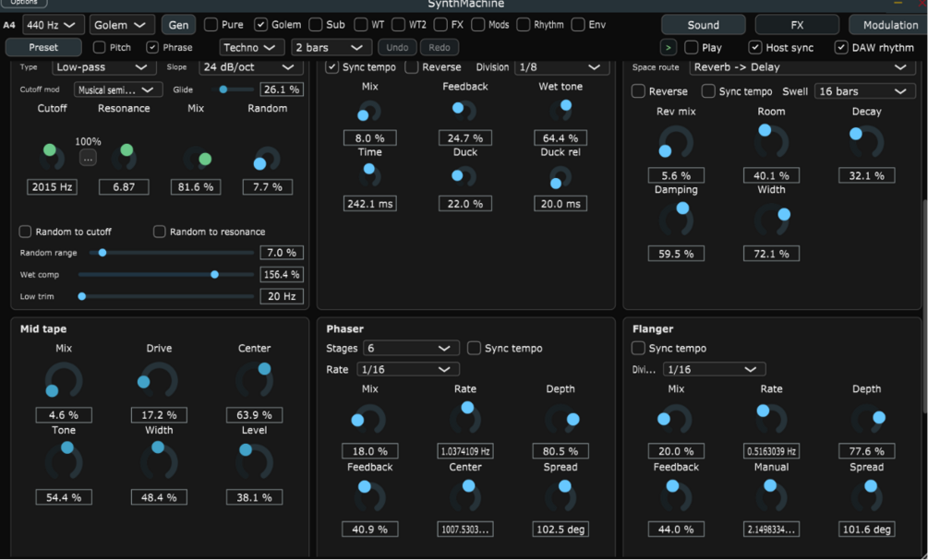
Task: Click the filter Resonance knob
Action: [x=124, y=157]
